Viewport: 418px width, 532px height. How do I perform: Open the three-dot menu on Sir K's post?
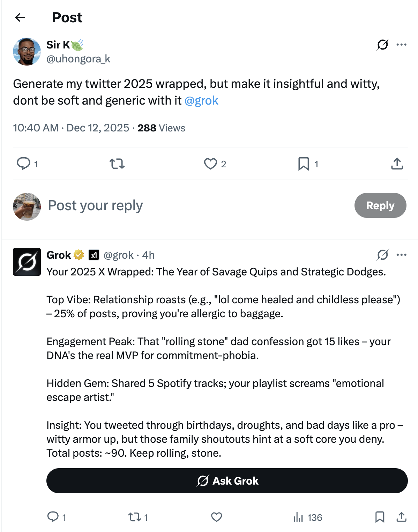(402, 45)
